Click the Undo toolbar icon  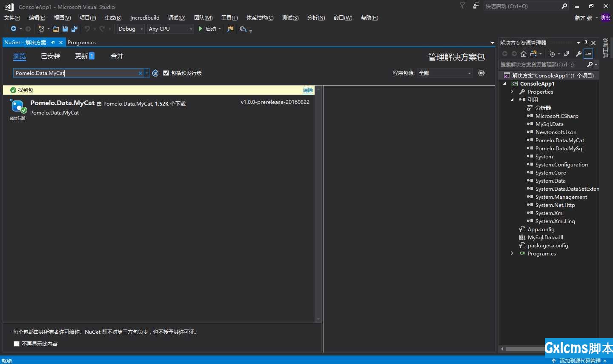point(87,29)
